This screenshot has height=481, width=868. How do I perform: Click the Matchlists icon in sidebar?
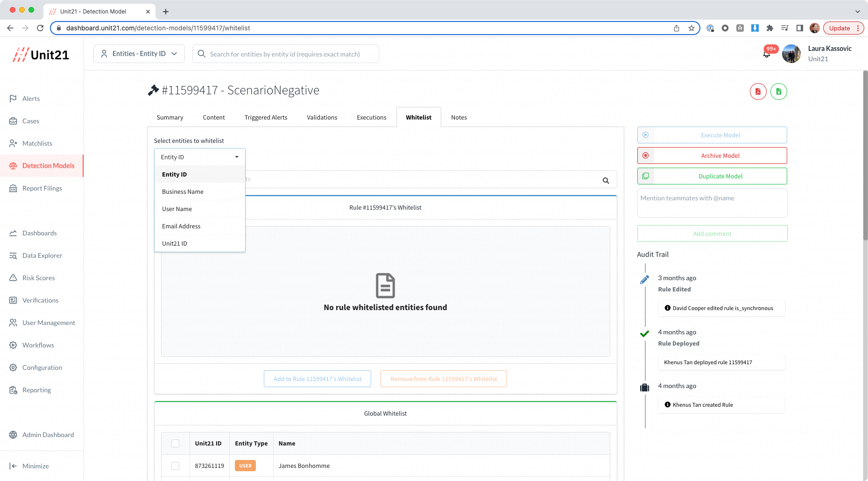[13, 143]
